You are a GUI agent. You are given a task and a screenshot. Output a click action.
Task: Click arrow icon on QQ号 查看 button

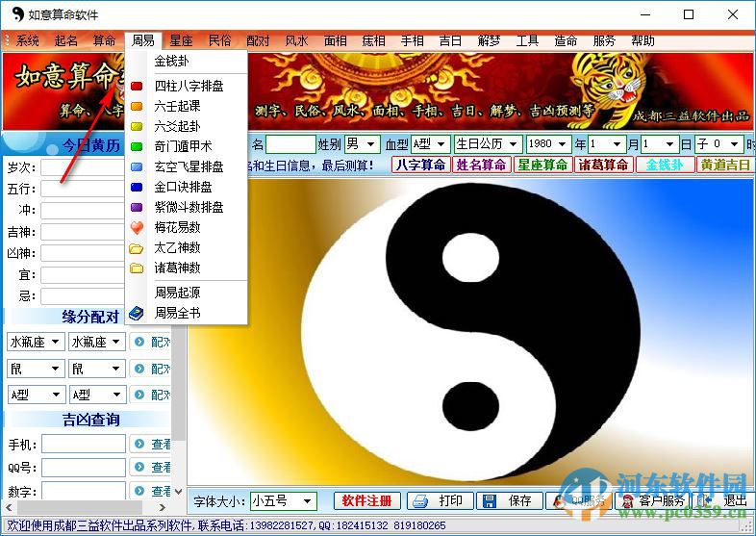point(139,467)
